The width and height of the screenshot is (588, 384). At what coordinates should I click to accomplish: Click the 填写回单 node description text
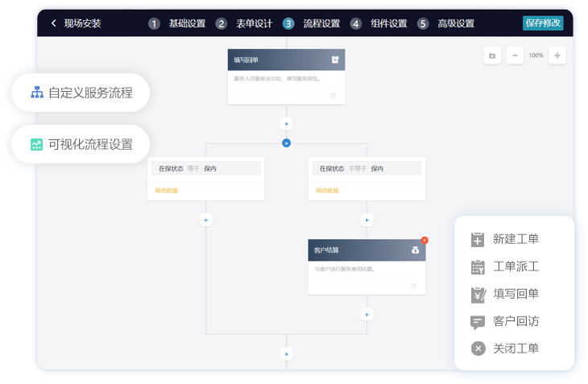tap(277, 79)
